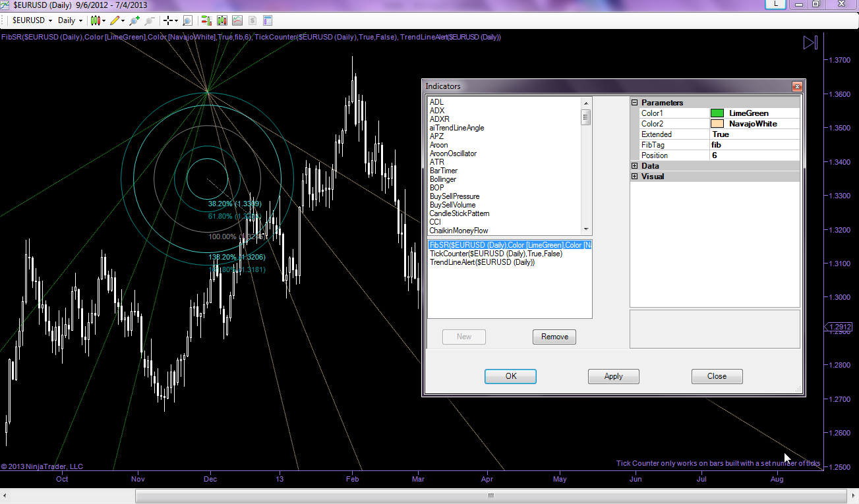Image resolution: width=859 pixels, height=504 pixels.
Task: Open the drawing tools dropdown arrow
Action: (x=124, y=20)
